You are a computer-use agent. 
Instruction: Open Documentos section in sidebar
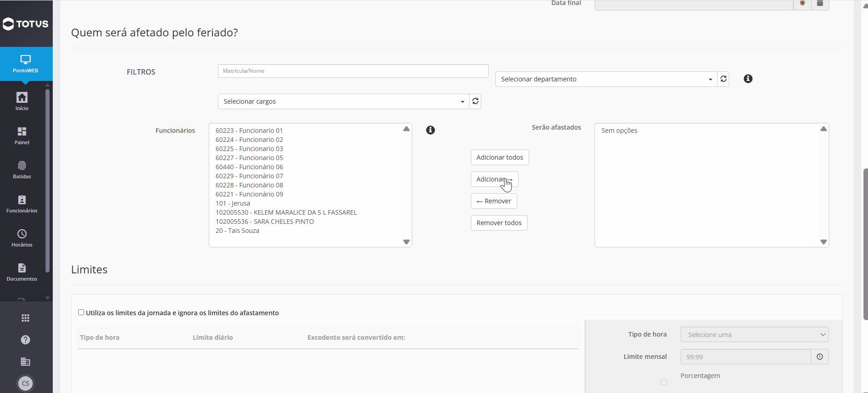pos(22,272)
